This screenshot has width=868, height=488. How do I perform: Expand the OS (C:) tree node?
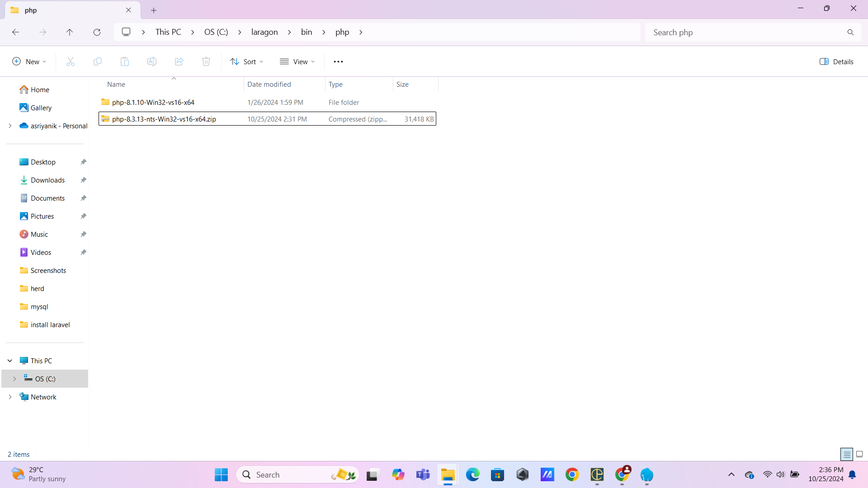(14, 379)
